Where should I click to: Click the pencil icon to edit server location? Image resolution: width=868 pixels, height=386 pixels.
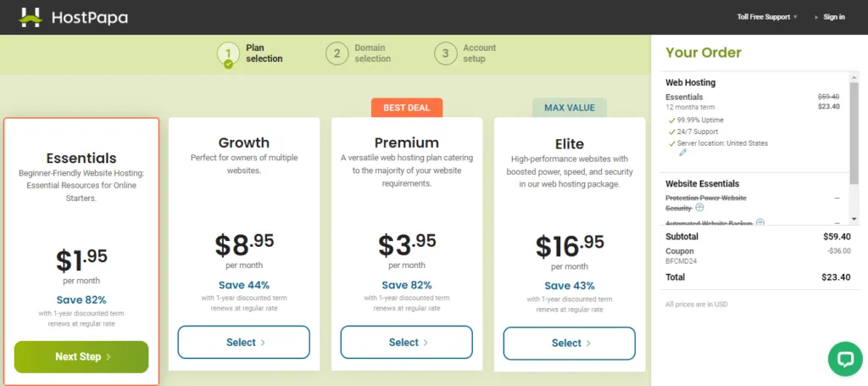coord(683,153)
